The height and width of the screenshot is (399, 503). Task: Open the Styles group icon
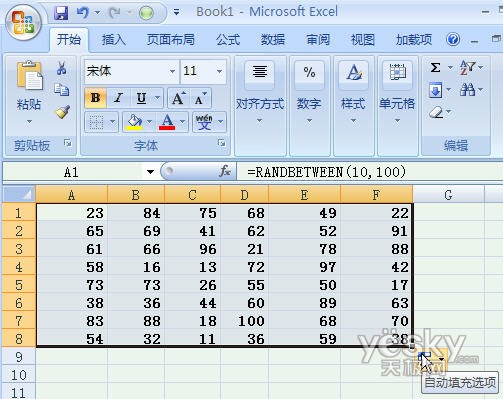click(x=353, y=72)
